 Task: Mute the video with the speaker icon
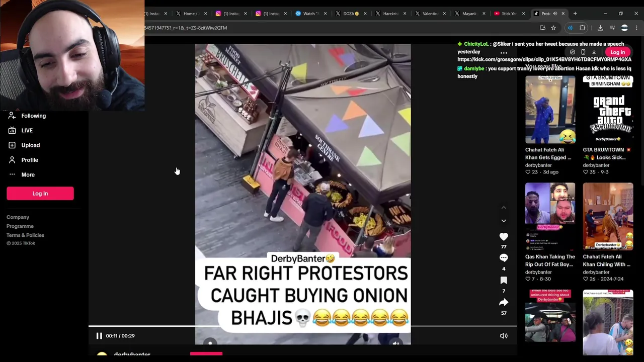(x=504, y=336)
